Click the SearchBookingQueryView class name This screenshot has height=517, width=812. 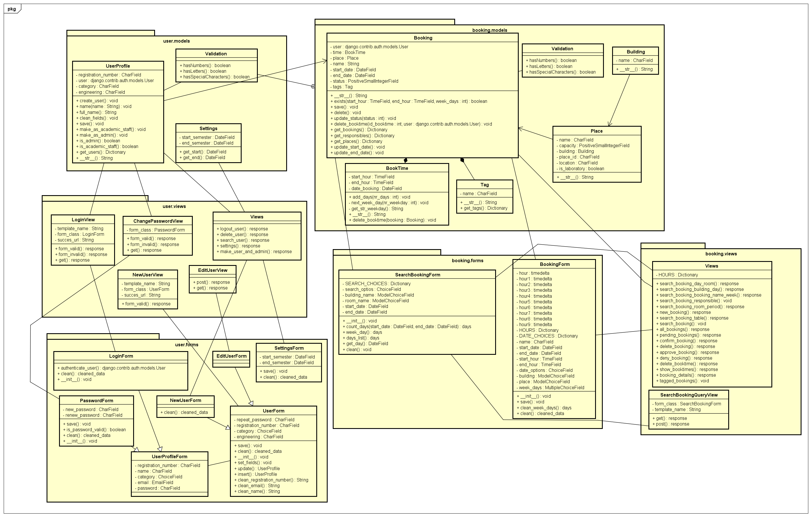688,395
